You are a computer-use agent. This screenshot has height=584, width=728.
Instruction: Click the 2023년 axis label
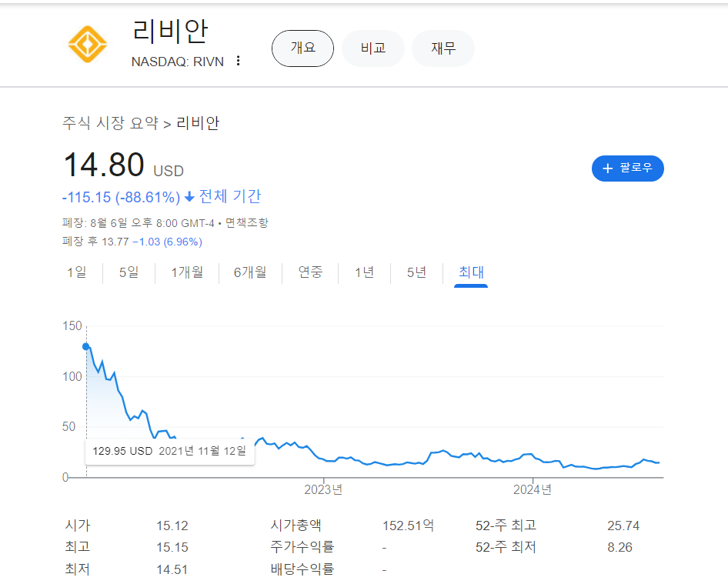click(323, 490)
